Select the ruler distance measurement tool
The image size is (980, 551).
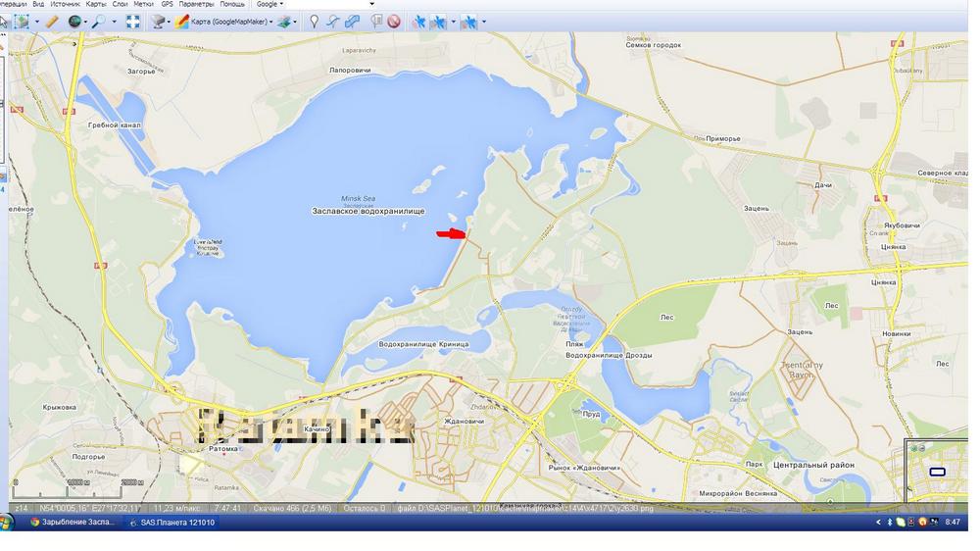pos(52,21)
